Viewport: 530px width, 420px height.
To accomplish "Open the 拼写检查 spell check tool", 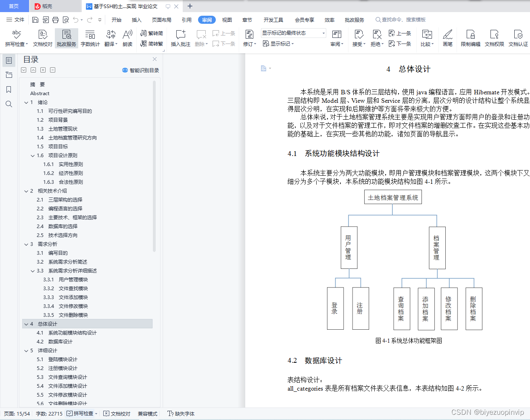I will (17, 38).
